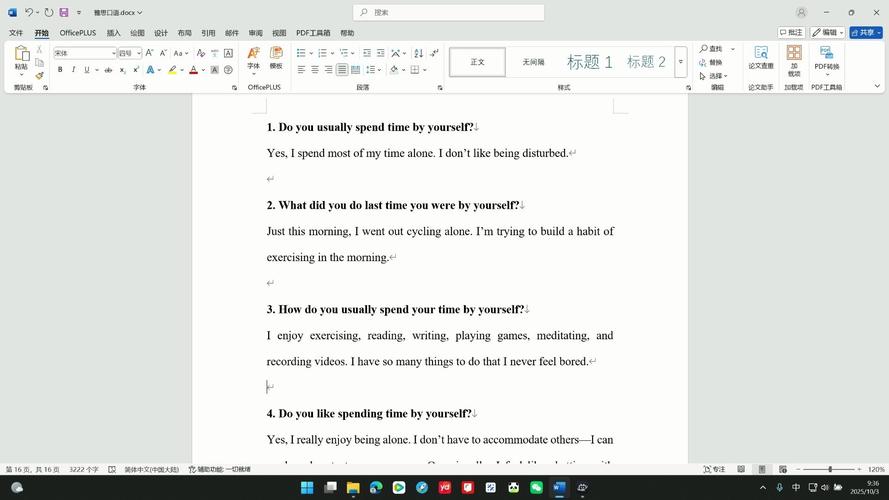Click the subscript x₂ icon
The width and height of the screenshot is (889, 500).
123,70
